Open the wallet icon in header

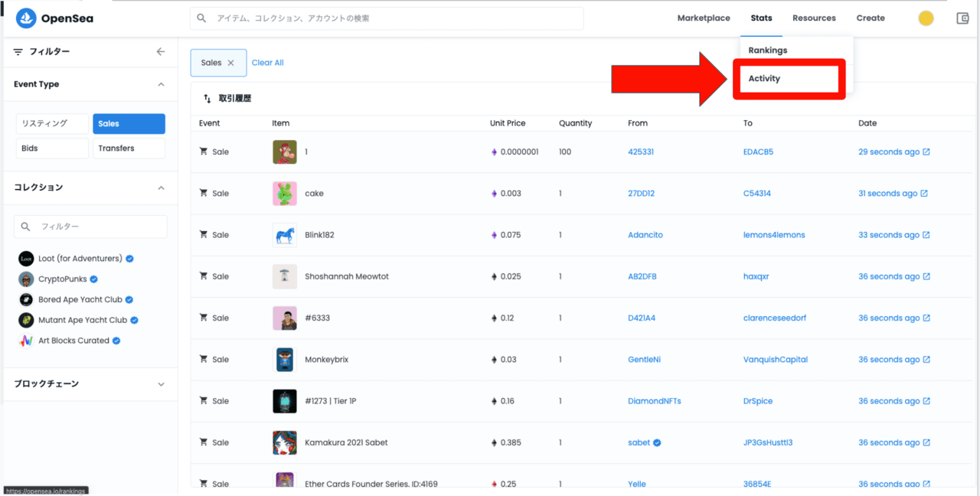pyautogui.click(x=962, y=18)
